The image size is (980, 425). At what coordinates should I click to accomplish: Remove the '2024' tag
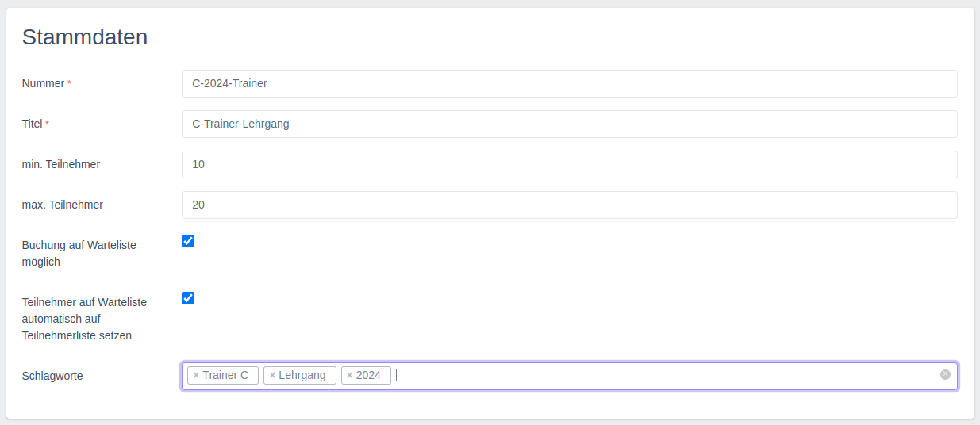(x=349, y=376)
